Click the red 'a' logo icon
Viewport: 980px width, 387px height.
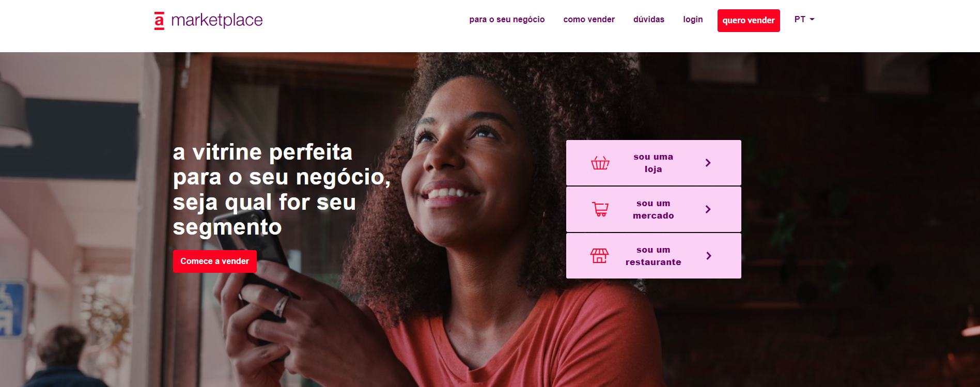(159, 21)
